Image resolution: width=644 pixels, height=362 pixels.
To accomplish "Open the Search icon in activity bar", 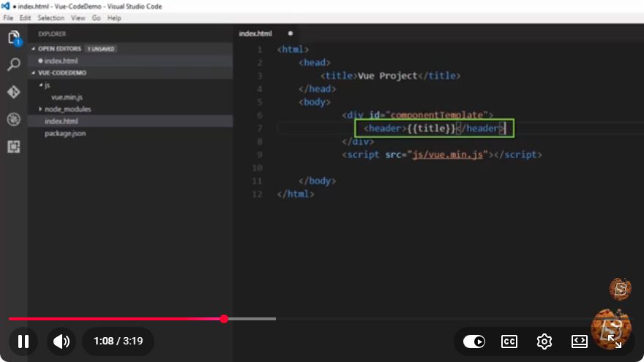I will (x=14, y=64).
